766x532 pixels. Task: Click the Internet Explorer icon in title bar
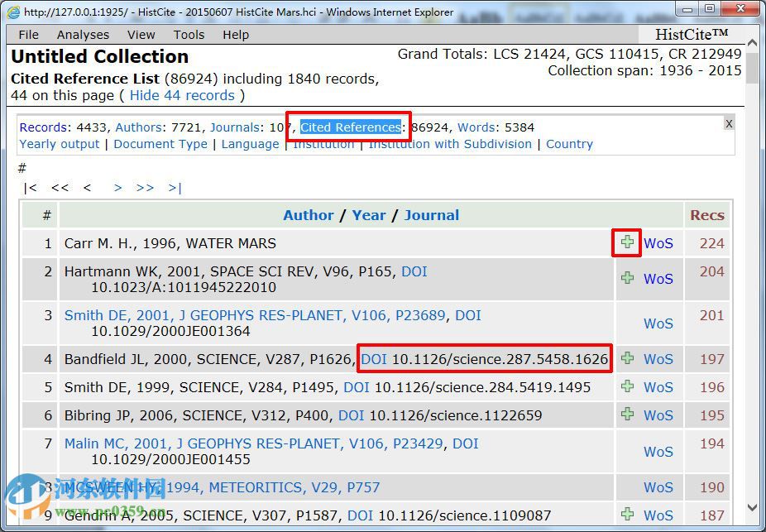pyautogui.click(x=13, y=12)
